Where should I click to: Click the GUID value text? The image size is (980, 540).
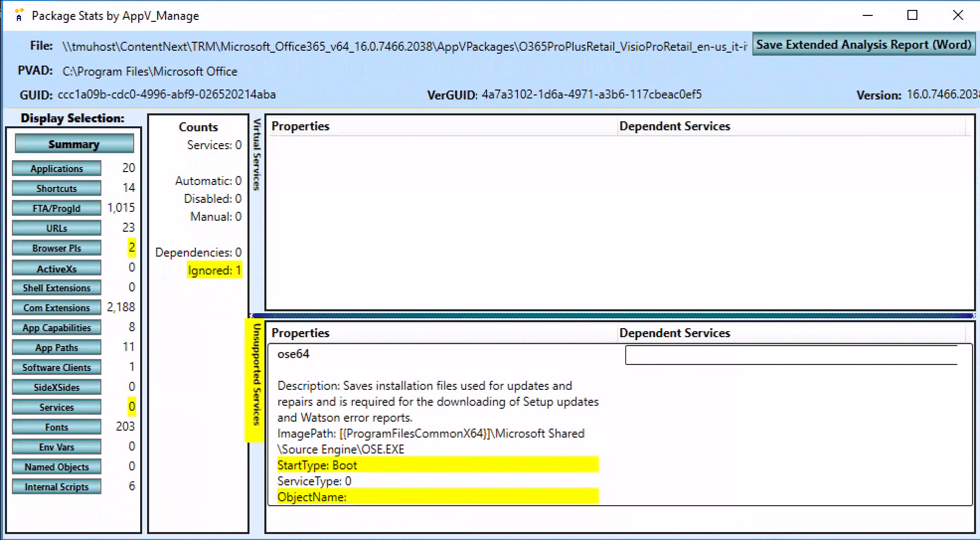point(166,94)
